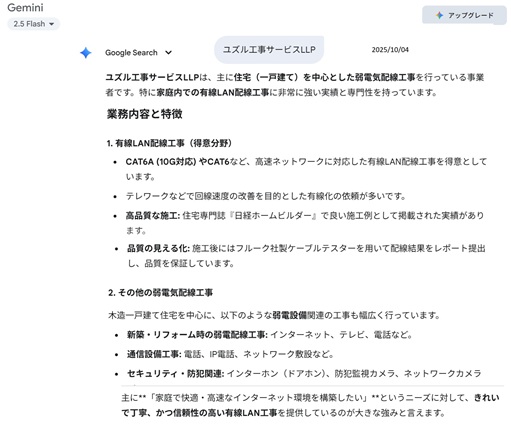Click the Google Search label
Screen dimensions: 511x430
[131, 53]
